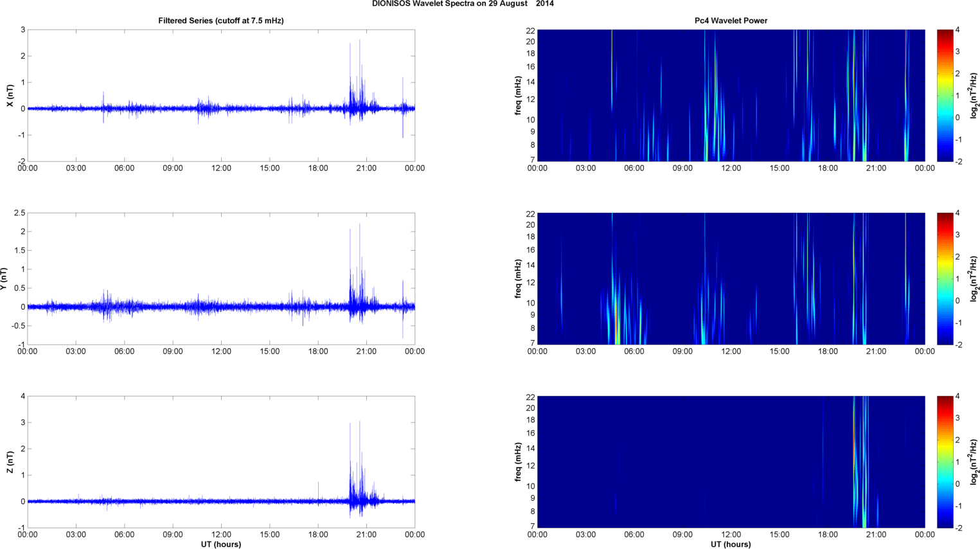Click 'UT (hours)' label under the Z series plot

point(221,544)
